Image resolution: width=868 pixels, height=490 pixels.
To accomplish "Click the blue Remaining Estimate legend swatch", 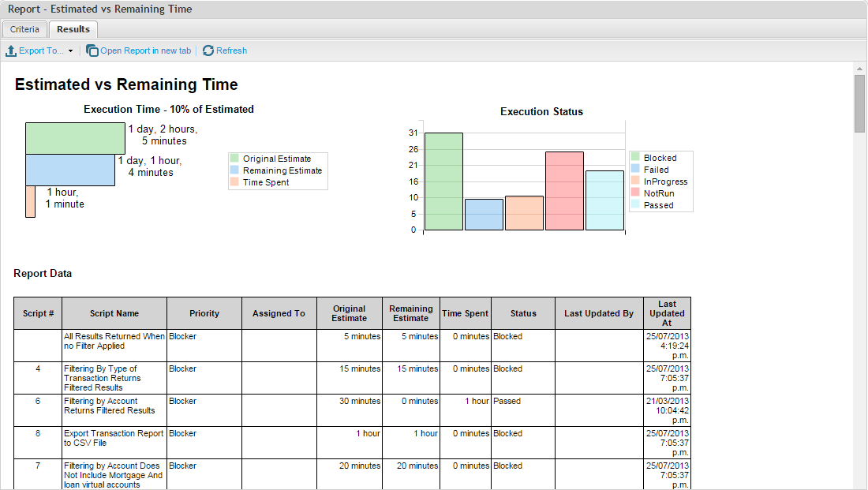I will pos(234,170).
